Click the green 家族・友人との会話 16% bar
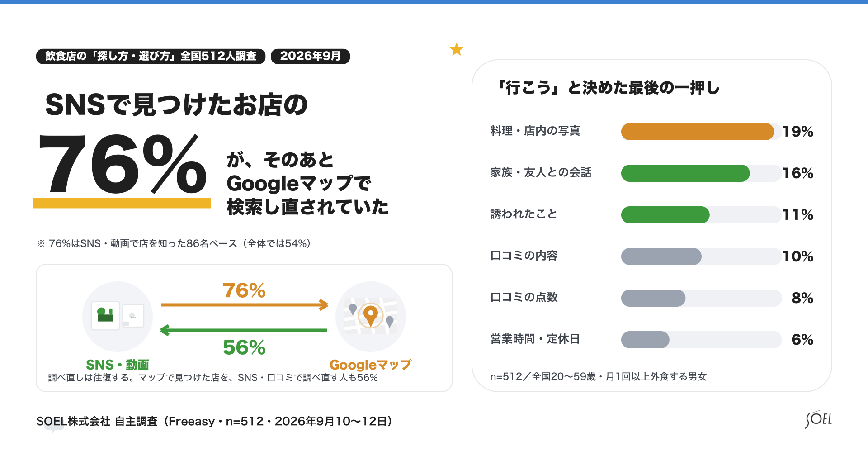 click(685, 173)
